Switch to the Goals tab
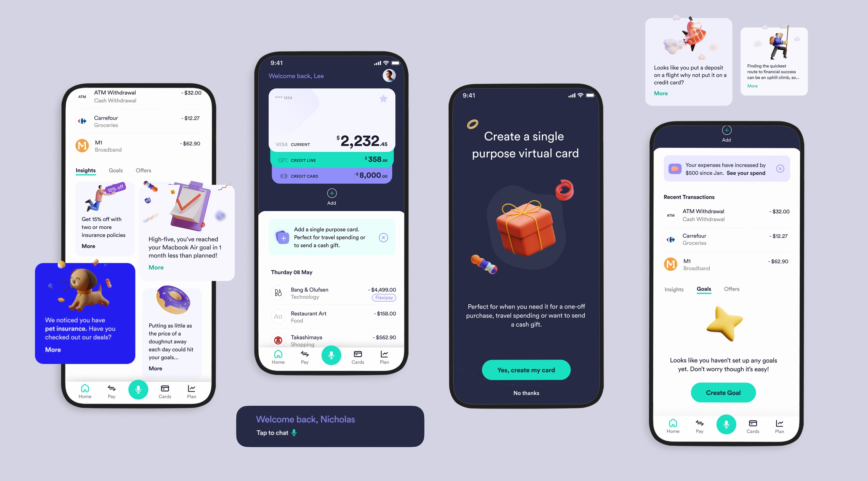 [x=704, y=289]
